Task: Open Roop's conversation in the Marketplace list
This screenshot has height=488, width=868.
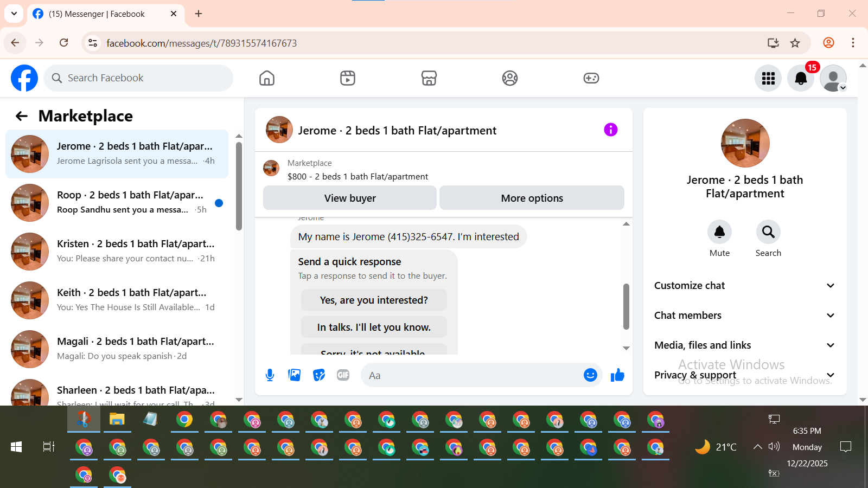Action: point(117,203)
